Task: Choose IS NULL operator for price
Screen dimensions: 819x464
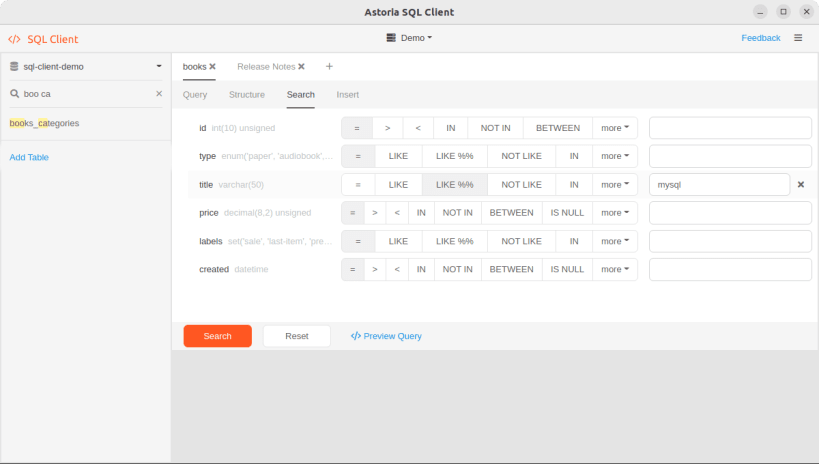Action: (x=567, y=213)
